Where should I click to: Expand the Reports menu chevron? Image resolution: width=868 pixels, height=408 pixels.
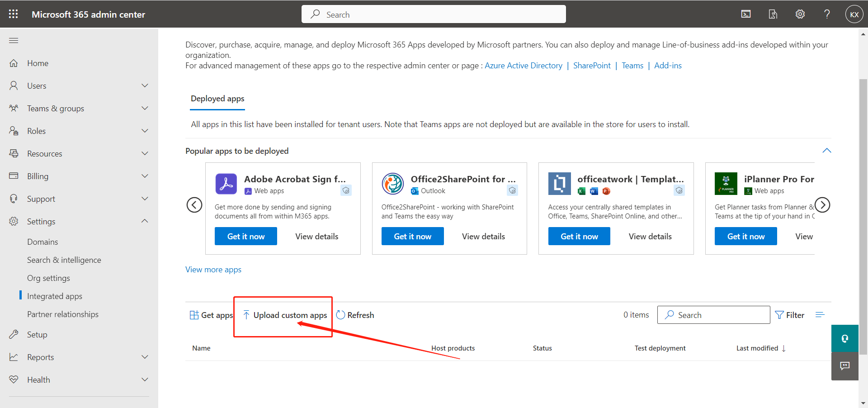[x=145, y=357]
